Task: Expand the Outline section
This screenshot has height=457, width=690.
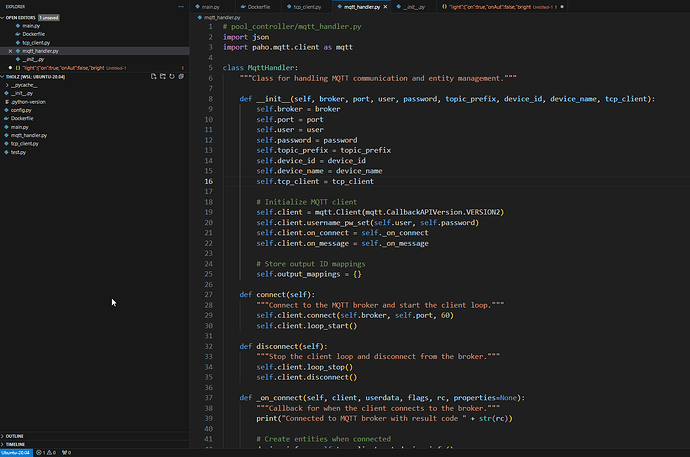Action: click(15, 436)
